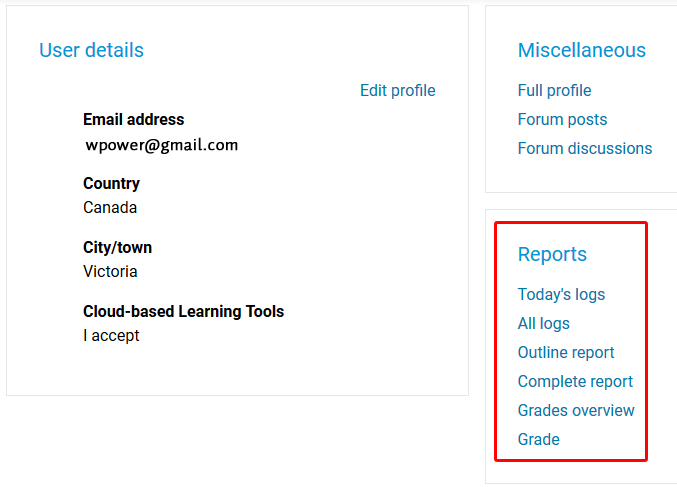Open the Grades overview report

[x=576, y=410]
